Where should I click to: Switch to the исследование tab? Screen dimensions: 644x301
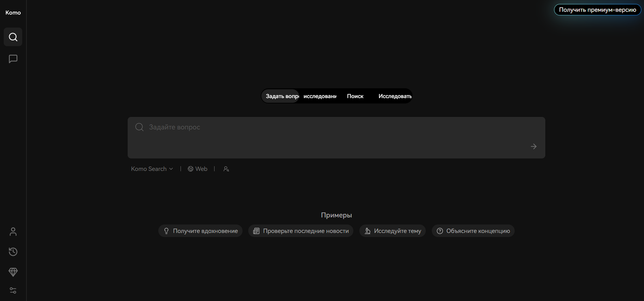[x=320, y=96]
